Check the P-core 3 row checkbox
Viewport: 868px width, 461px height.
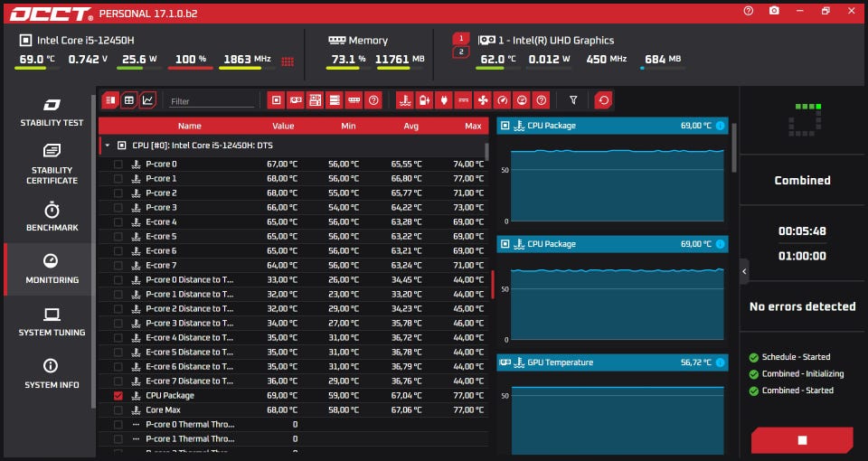[118, 208]
